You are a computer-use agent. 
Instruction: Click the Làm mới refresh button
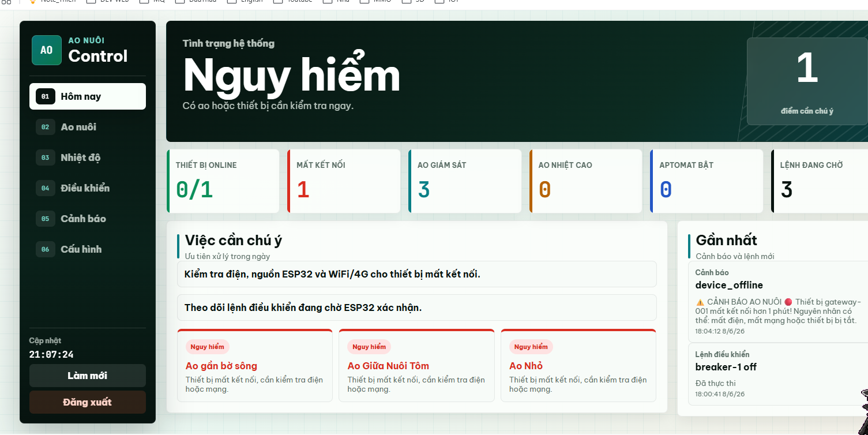point(88,376)
